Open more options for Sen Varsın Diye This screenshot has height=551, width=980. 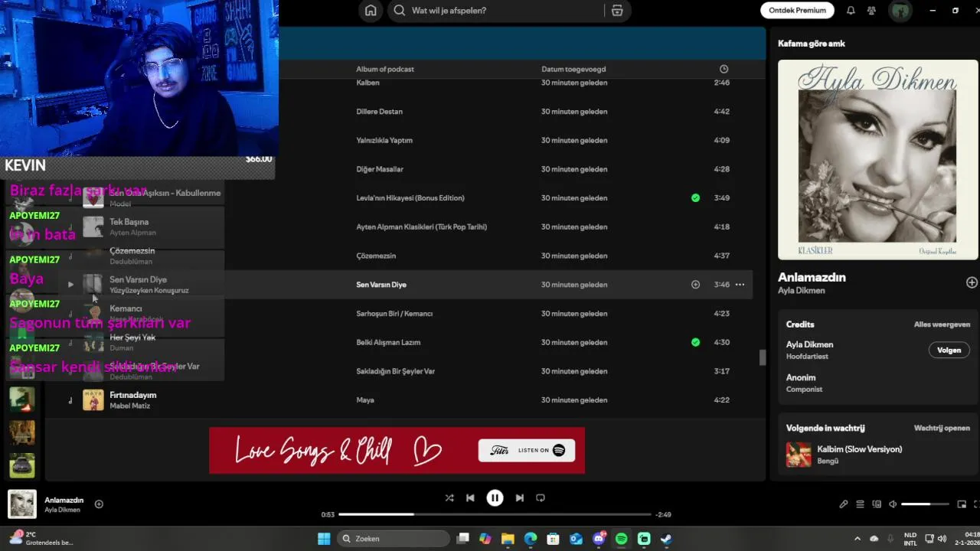tap(740, 285)
